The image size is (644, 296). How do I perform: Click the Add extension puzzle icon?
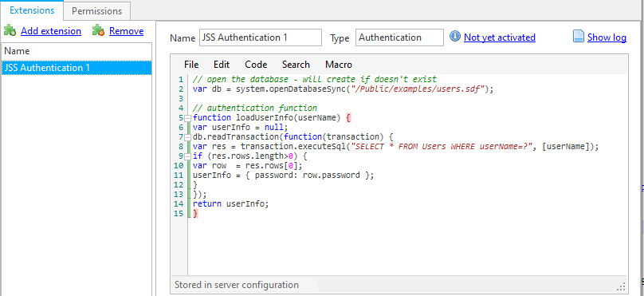click(x=10, y=30)
